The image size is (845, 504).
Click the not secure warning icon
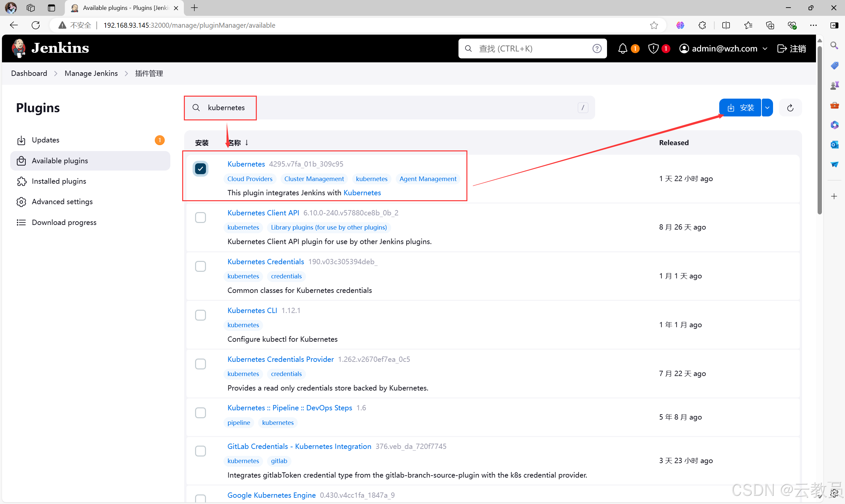62,25
